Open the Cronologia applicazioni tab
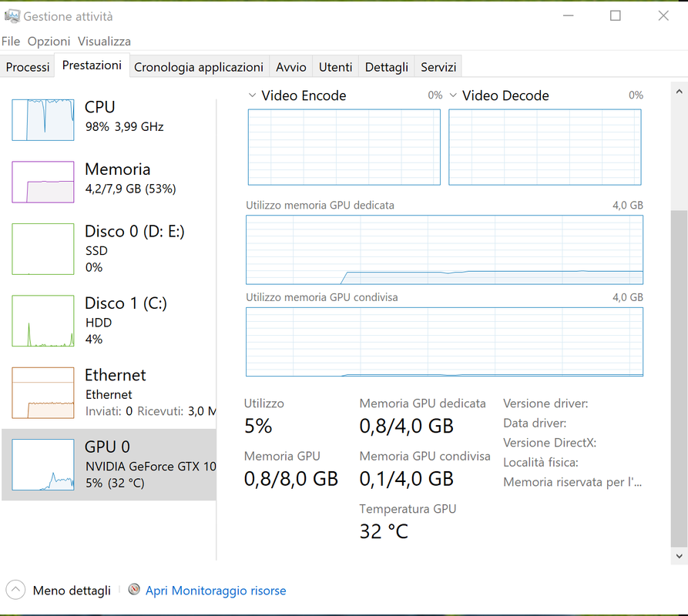This screenshot has height=616, width=688. pyautogui.click(x=199, y=67)
